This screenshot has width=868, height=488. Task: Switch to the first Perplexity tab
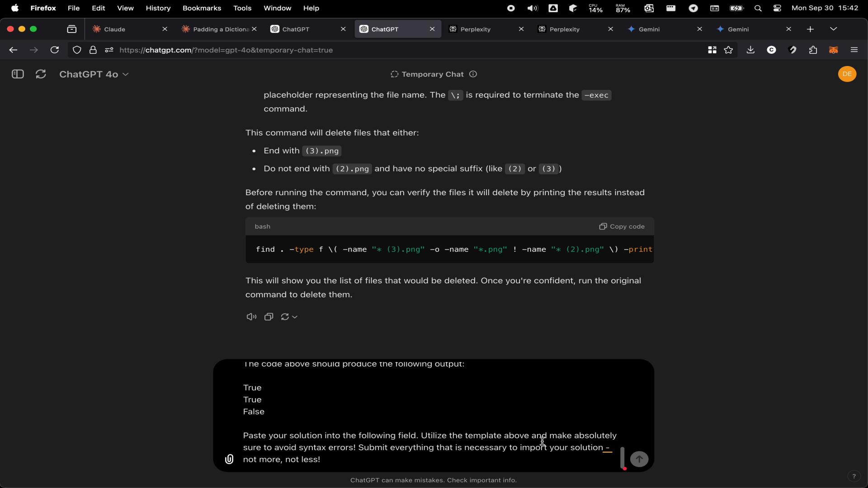(x=486, y=29)
